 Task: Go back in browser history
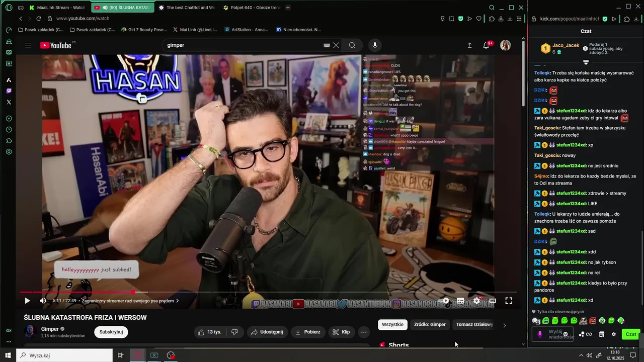coord(21,19)
